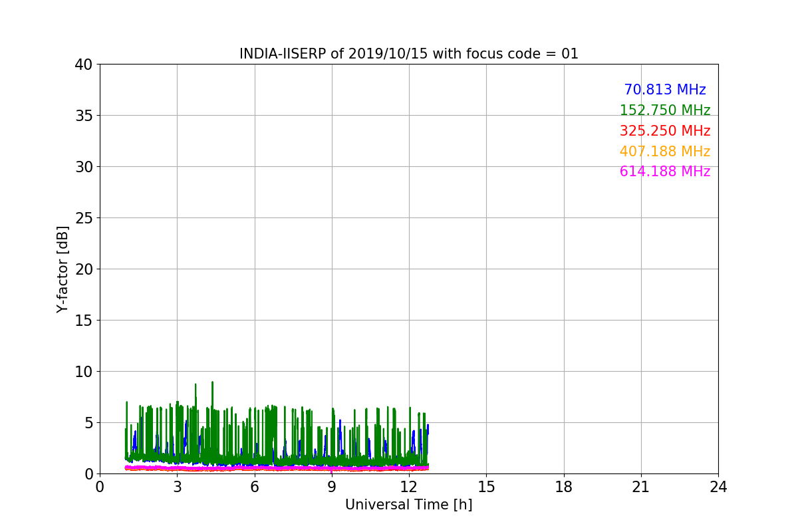Screen dimensions: 798x532
Task: Click the x-axis tick label 3
Action: pos(177,487)
